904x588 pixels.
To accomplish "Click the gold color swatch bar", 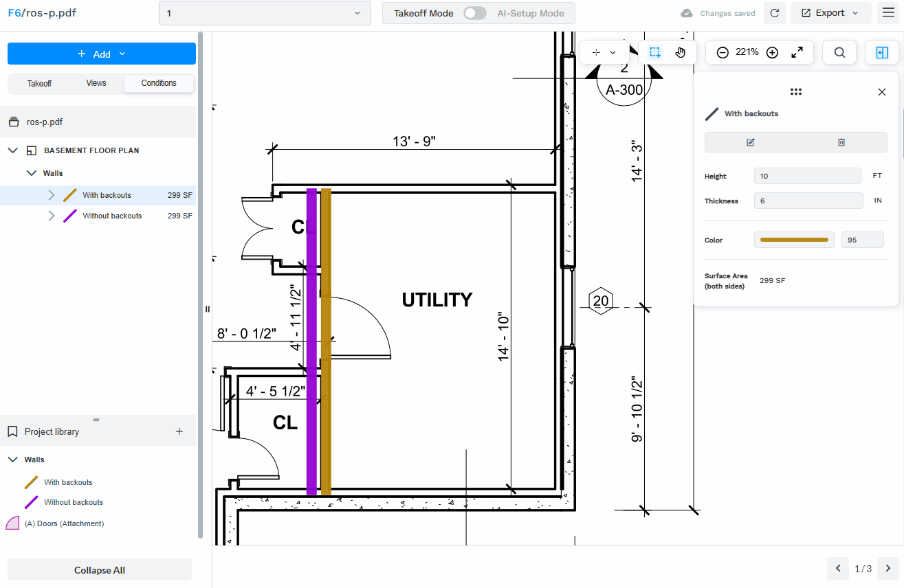I will click(794, 240).
